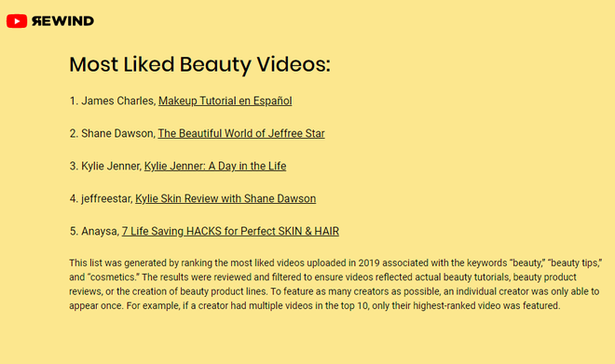This screenshot has height=364, width=615.
Task: Click the red YouTube play logo icon
Action: click(17, 21)
